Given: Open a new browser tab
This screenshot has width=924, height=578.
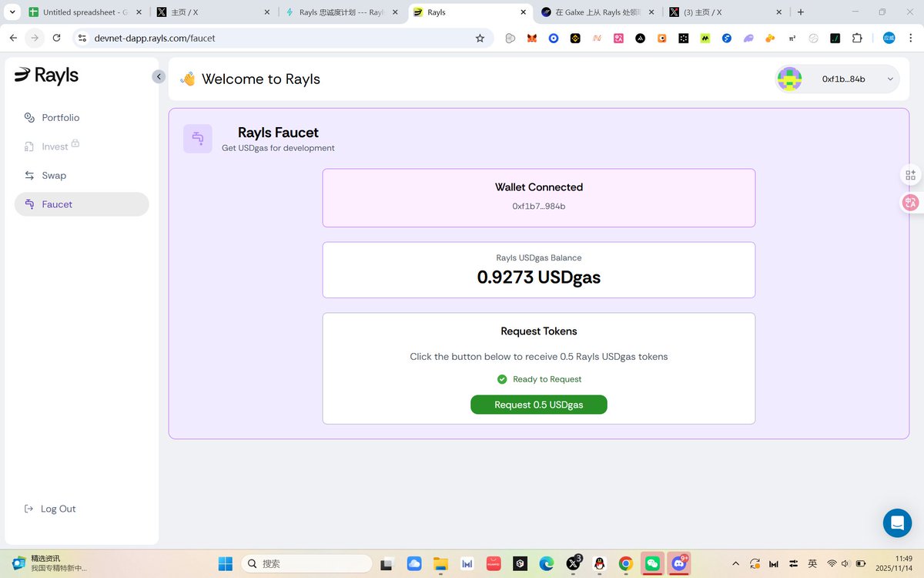Looking at the screenshot, I should tap(801, 12).
